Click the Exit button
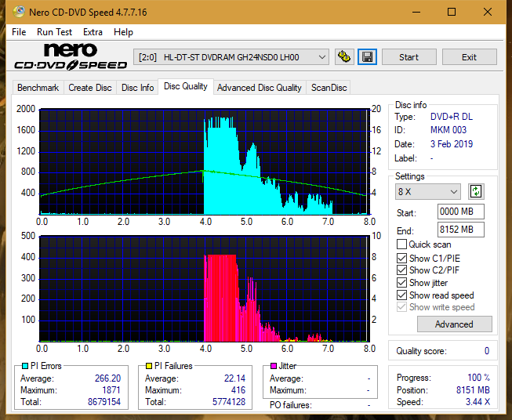Screen dimensions: 512x420 pos(469,57)
